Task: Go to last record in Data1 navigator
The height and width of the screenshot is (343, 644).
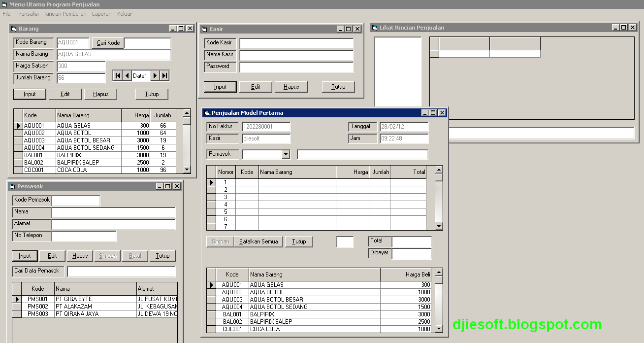Action: [x=164, y=75]
